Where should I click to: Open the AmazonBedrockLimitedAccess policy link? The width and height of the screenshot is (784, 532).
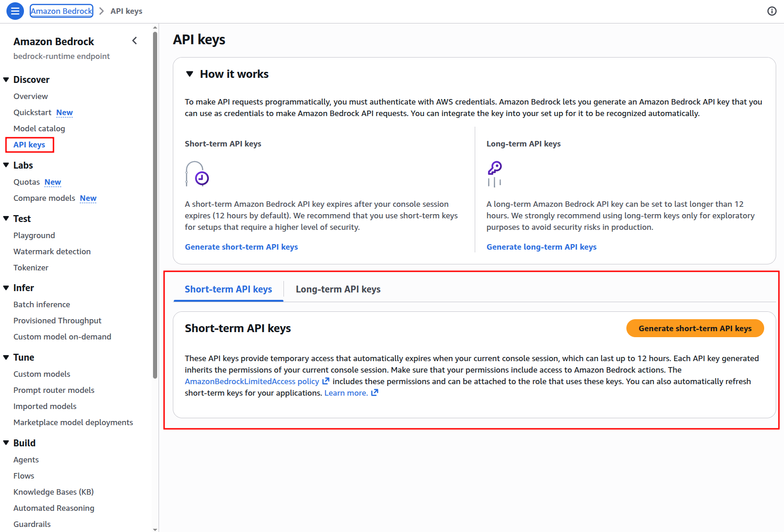(x=252, y=381)
